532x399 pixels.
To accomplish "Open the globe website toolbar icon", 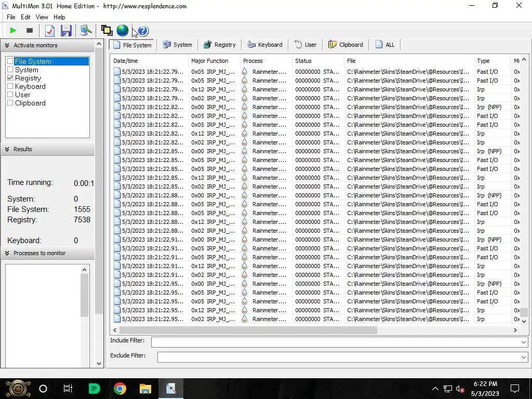I will (123, 31).
